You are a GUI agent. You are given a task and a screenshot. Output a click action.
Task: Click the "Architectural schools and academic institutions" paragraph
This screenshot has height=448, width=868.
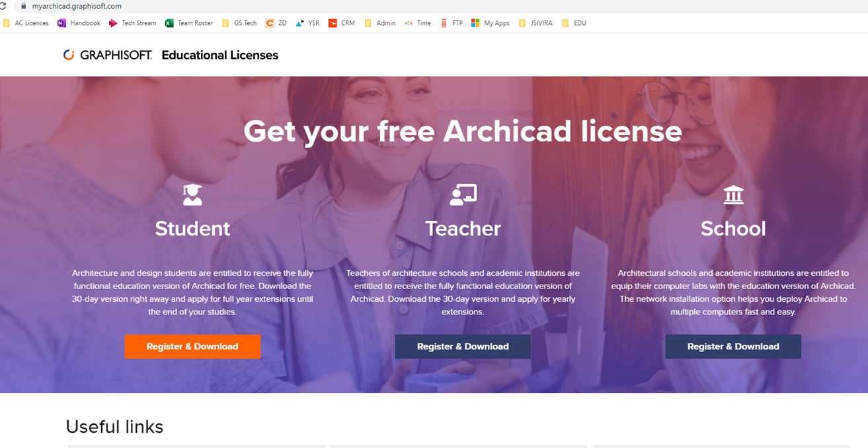tap(733, 292)
